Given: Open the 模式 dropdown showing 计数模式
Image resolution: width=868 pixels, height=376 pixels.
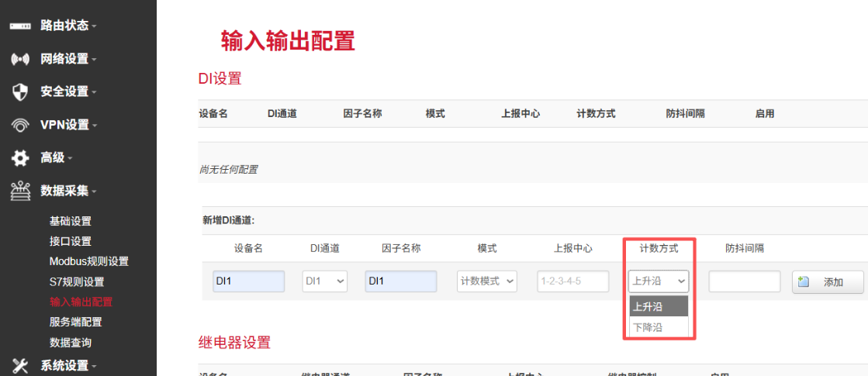Looking at the screenshot, I should [486, 281].
